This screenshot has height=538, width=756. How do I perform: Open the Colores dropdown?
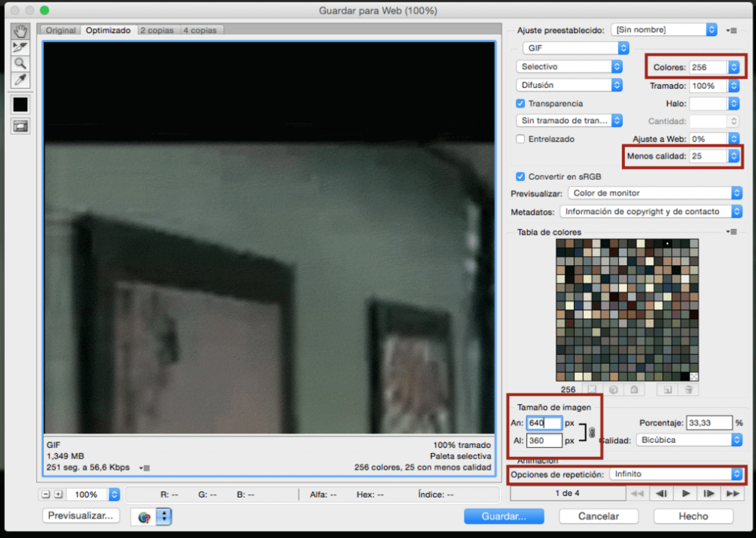(734, 67)
